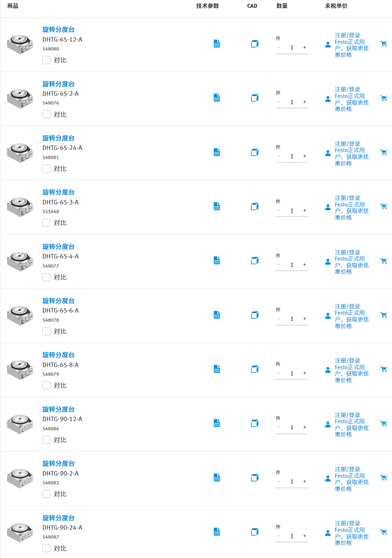Add DHTG-65-24-A to shopping cart

tap(384, 152)
